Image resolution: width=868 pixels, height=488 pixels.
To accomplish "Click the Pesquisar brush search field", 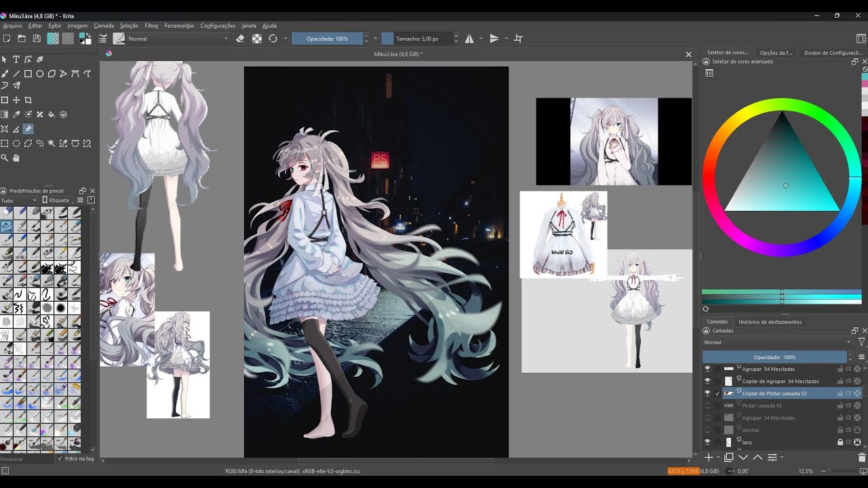I will click(x=26, y=459).
